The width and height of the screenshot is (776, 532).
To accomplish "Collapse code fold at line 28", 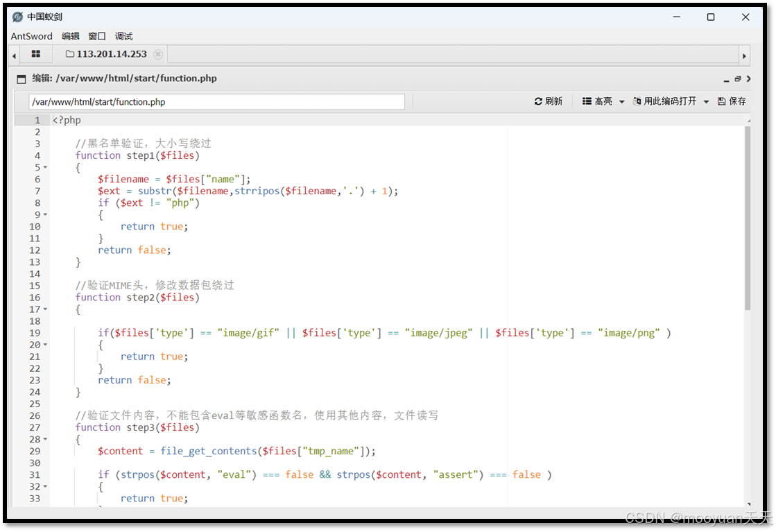I will tap(46, 439).
